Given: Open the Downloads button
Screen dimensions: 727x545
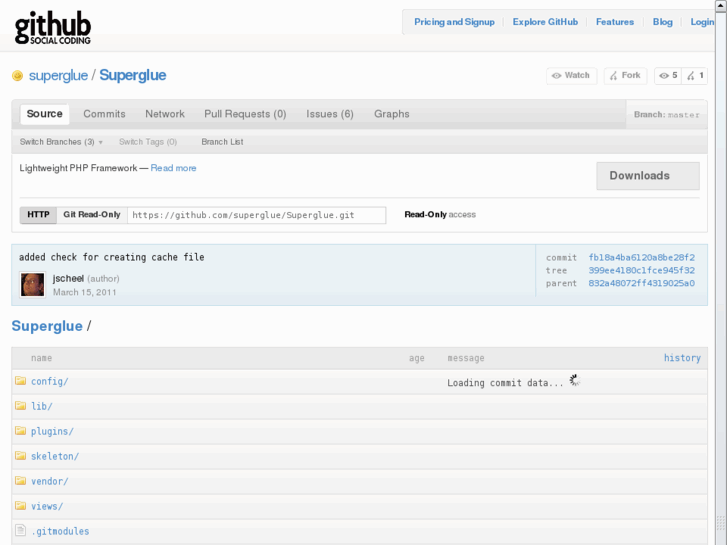Looking at the screenshot, I should (648, 176).
